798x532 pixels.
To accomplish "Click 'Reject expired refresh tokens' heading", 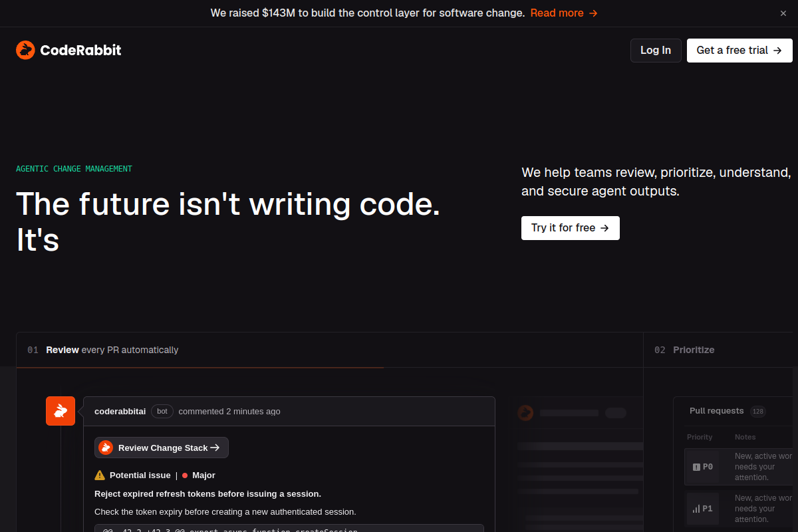I will (x=207, y=494).
